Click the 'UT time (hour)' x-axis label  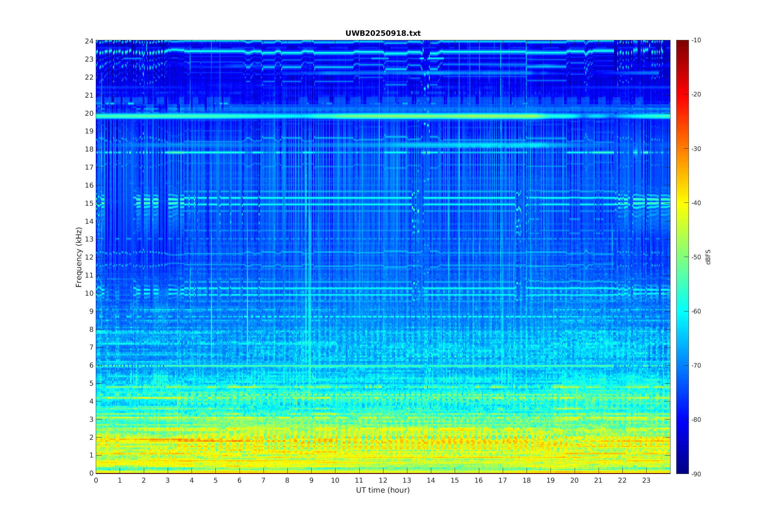383,490
